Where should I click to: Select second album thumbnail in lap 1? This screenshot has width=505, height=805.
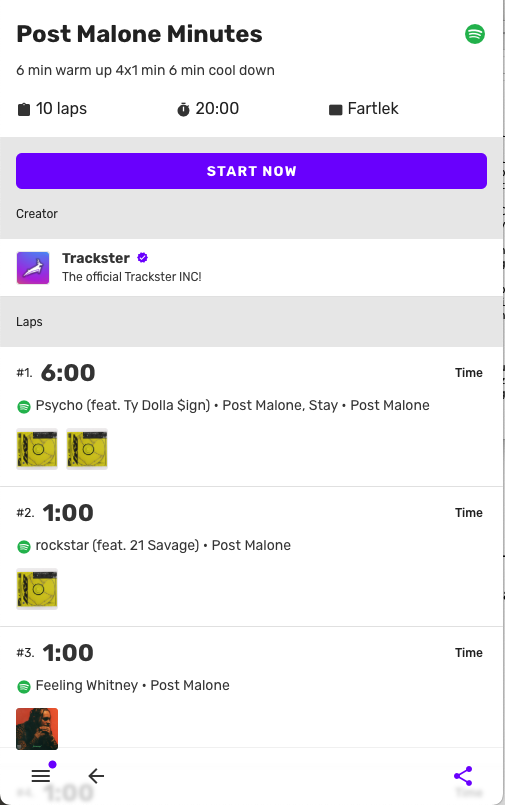click(x=87, y=449)
